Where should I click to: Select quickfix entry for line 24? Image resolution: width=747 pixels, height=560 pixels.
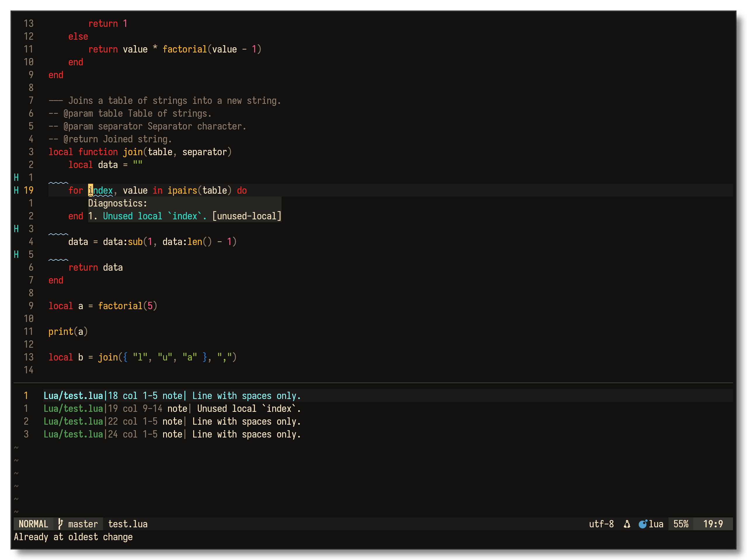pos(172,434)
